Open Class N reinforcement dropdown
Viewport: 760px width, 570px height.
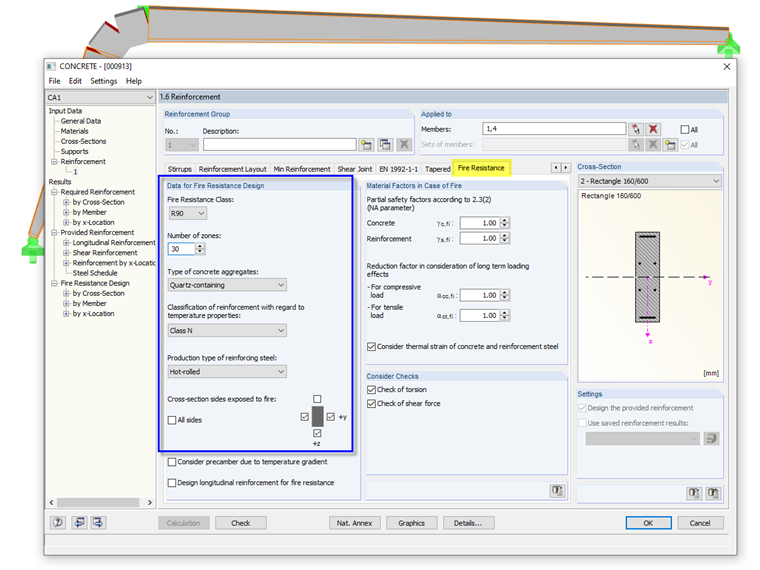pyautogui.click(x=227, y=331)
